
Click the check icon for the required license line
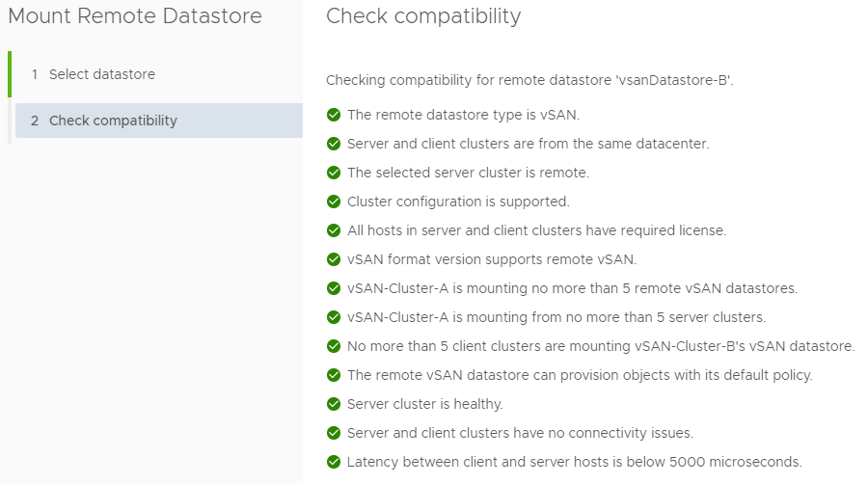(x=334, y=230)
